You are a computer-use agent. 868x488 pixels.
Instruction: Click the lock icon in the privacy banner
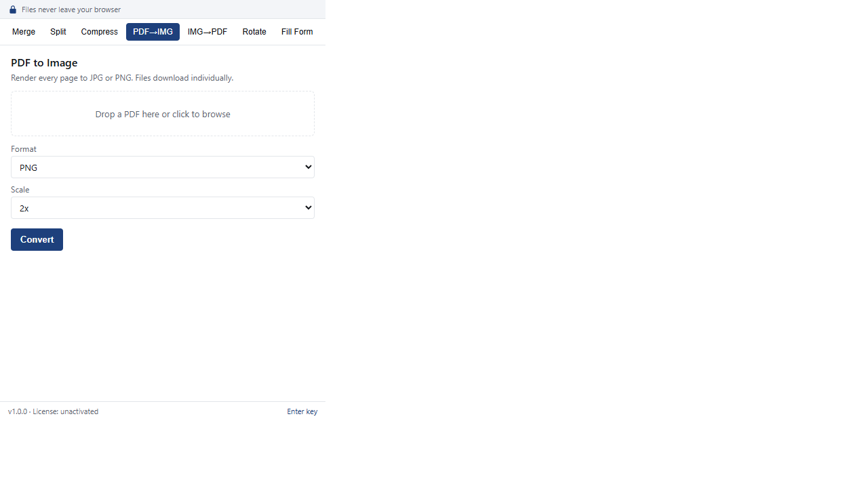13,9
